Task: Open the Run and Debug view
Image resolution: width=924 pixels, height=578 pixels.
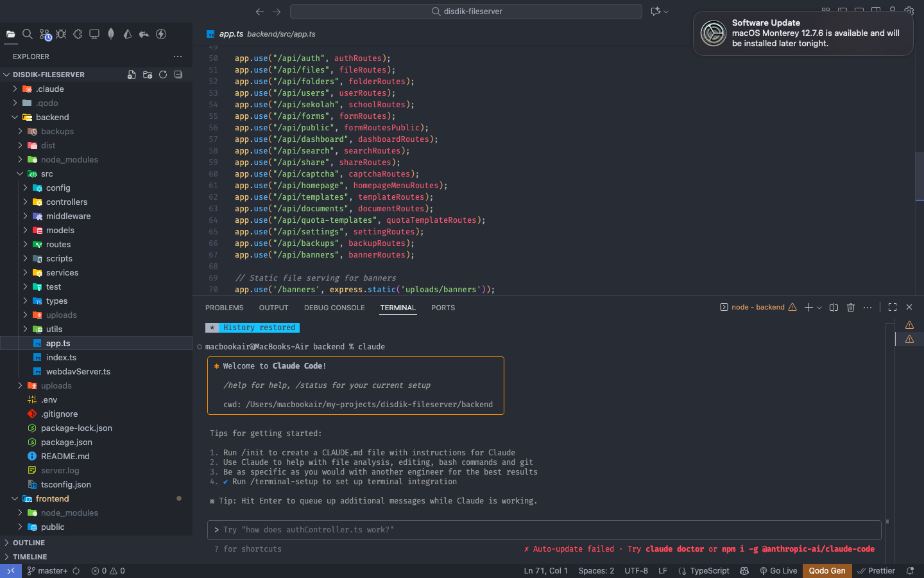Action: pyautogui.click(x=61, y=35)
